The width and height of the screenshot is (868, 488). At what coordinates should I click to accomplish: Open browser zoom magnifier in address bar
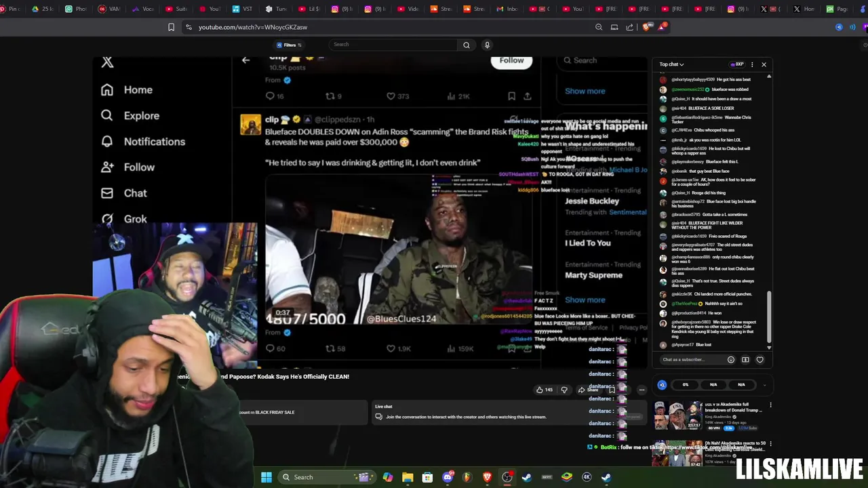[x=599, y=27]
